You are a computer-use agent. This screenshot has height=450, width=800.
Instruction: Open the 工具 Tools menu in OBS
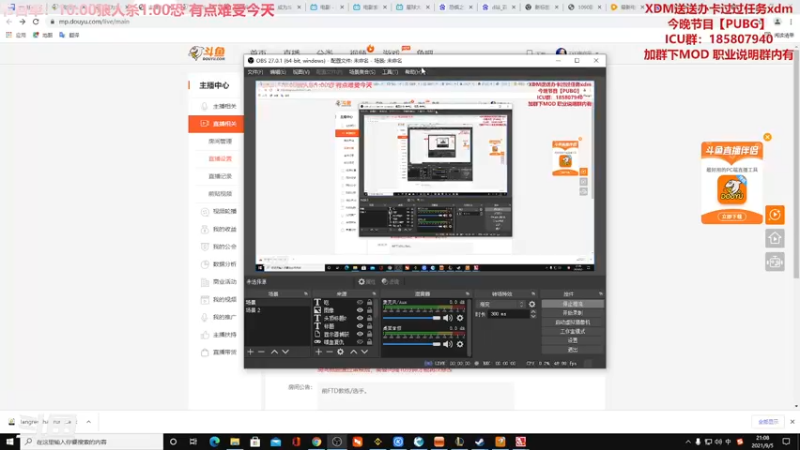tap(390, 72)
